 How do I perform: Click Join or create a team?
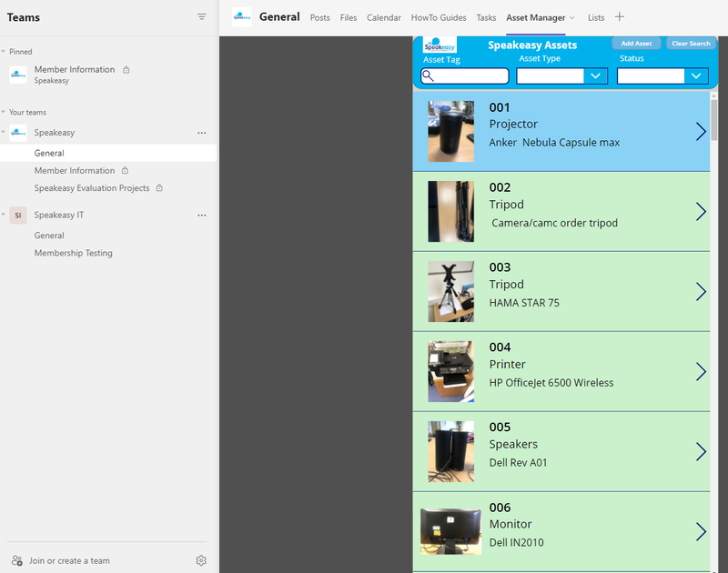coord(69,560)
